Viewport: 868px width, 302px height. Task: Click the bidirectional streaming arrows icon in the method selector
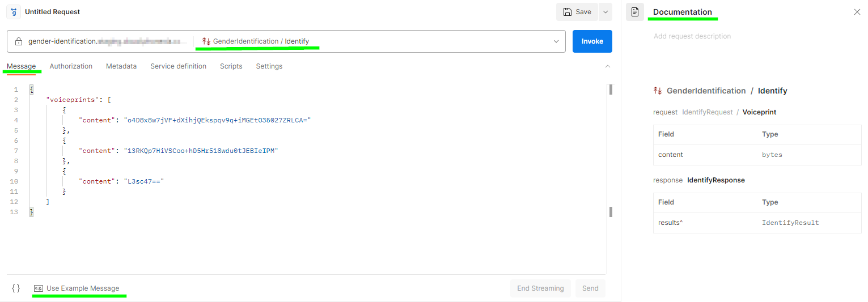point(206,41)
